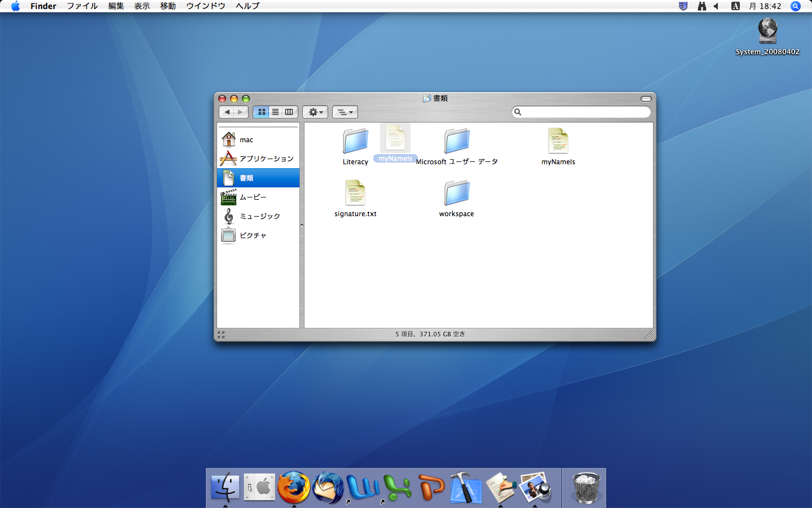Open the input method A menu
This screenshot has height=508, width=812.
point(735,6)
